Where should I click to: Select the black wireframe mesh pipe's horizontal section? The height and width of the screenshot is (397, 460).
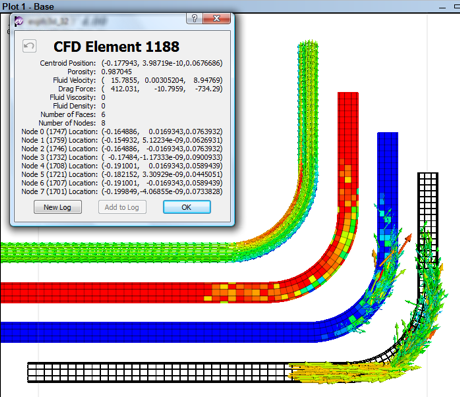[x=158, y=372]
